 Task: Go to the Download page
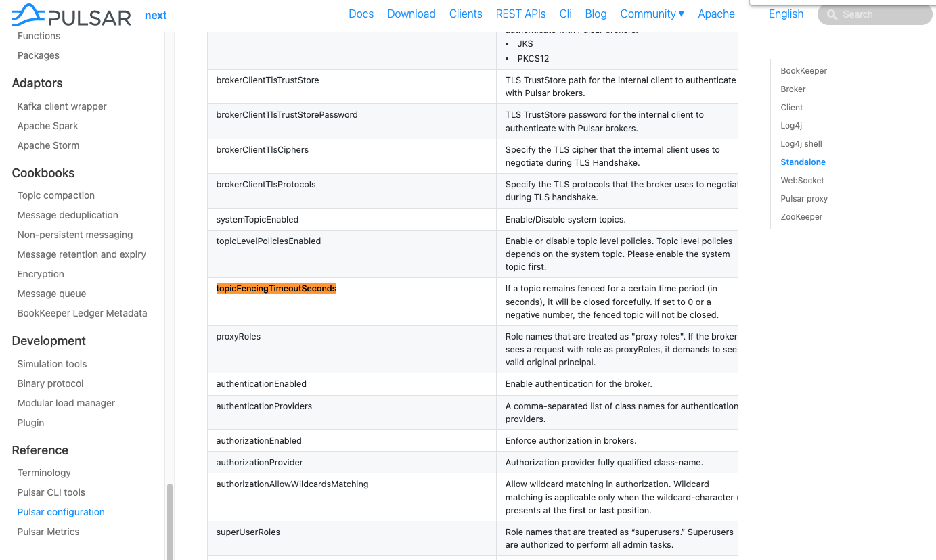click(x=411, y=14)
